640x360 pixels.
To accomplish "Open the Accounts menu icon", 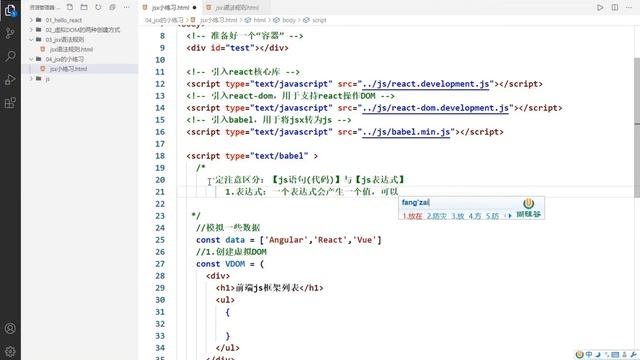I will 10,328.
